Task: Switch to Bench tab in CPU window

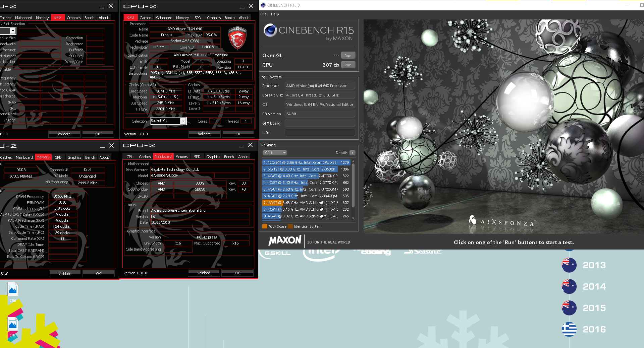Action: tap(229, 18)
